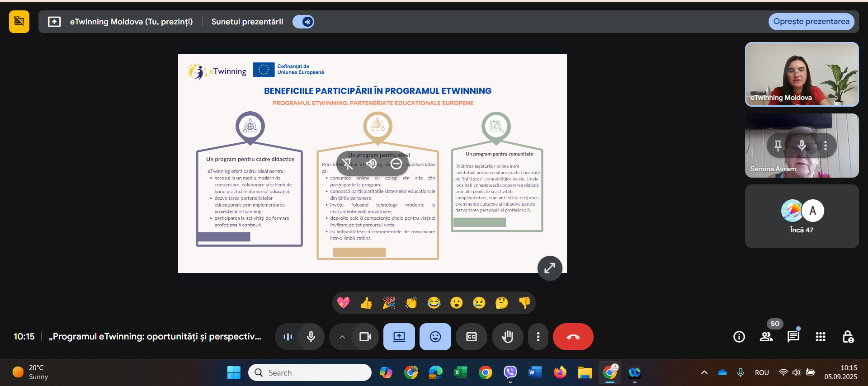Screen dimensions: 868x386
Task: Click the microphone-in-use tray icon
Action: (741, 373)
